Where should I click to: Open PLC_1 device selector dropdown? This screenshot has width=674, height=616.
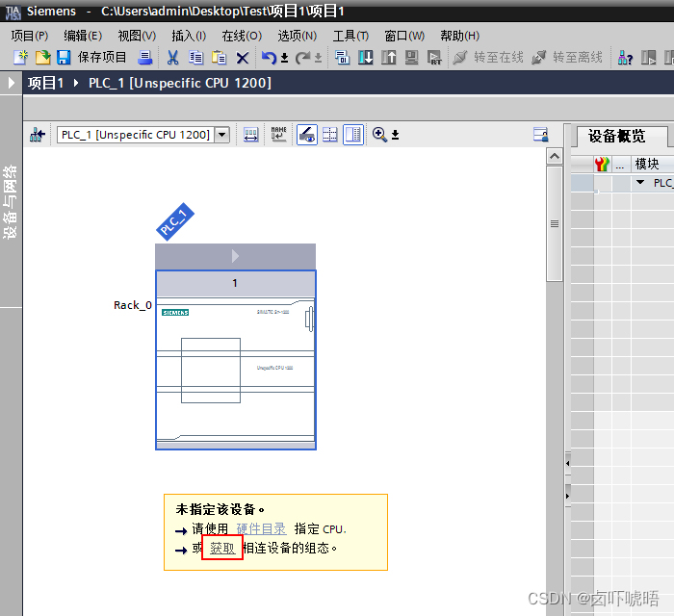(x=221, y=135)
